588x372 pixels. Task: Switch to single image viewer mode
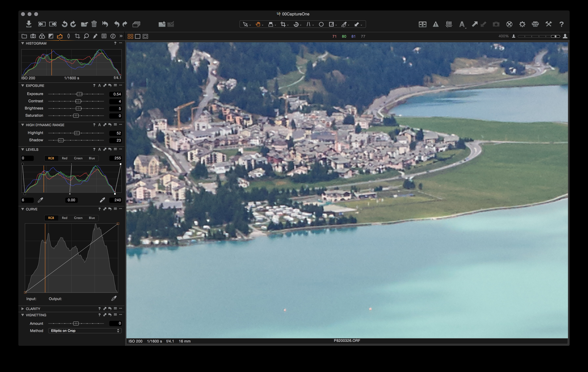click(x=138, y=36)
